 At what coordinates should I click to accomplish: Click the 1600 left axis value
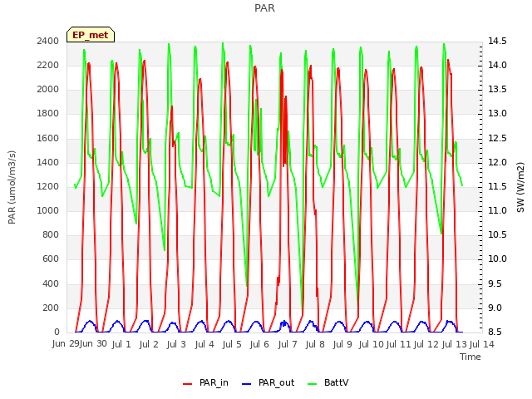point(48,139)
